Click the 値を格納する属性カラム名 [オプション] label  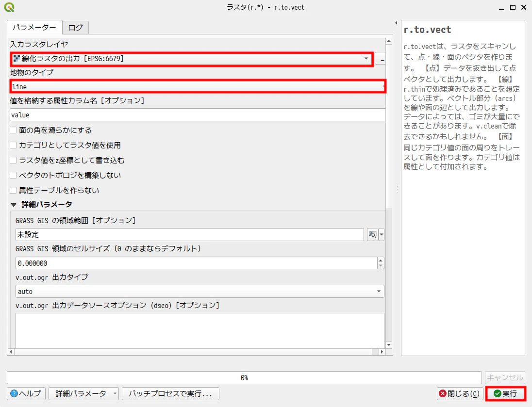tap(77, 100)
